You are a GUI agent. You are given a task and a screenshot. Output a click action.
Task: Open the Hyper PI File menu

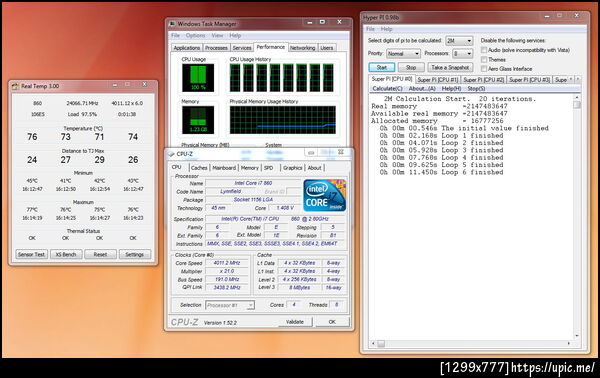tap(370, 29)
